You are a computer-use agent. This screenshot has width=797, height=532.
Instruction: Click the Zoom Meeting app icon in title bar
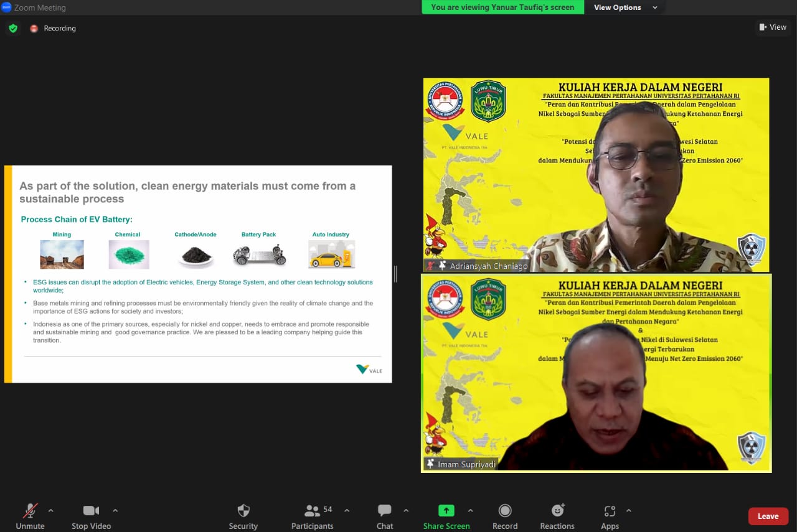coord(6,7)
